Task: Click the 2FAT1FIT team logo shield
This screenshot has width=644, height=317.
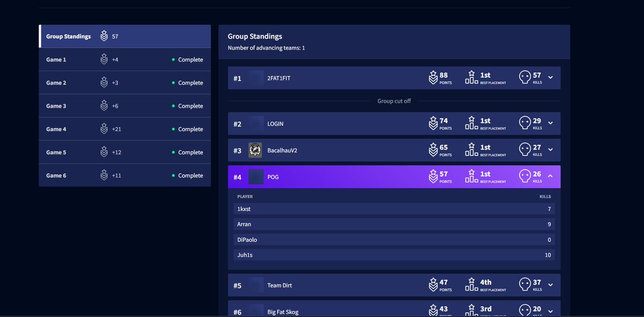Action: point(255,78)
